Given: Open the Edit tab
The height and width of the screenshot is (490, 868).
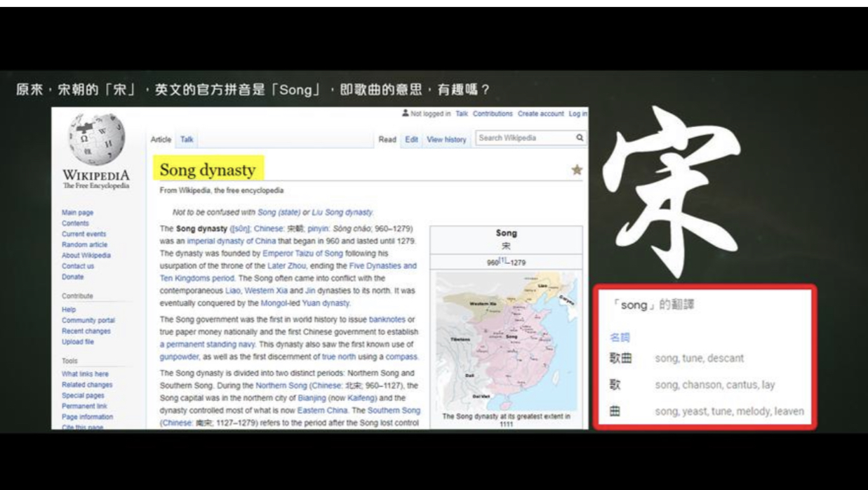Looking at the screenshot, I should click(412, 140).
